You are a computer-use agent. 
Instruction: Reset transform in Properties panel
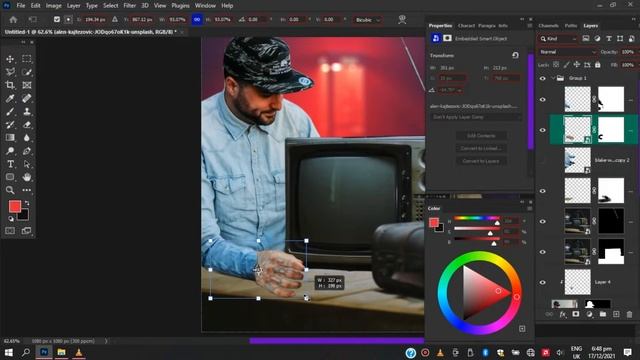tap(515, 55)
